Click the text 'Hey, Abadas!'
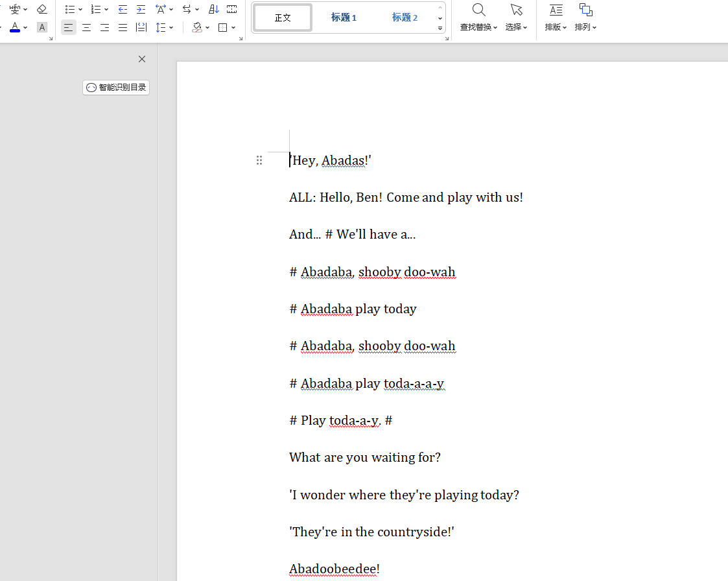 tap(330, 161)
